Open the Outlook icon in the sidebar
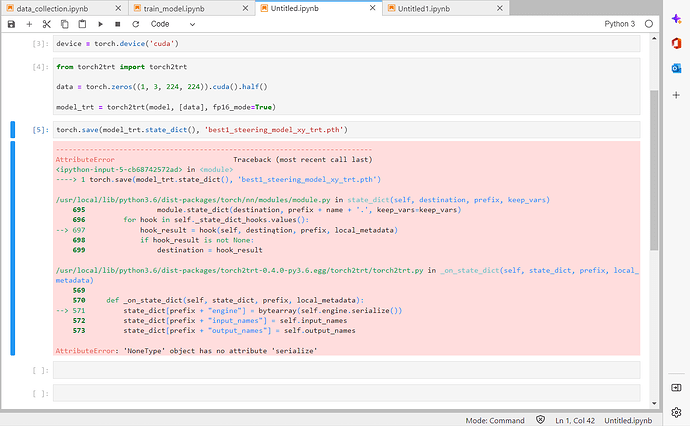690x426 pixels. click(677, 67)
